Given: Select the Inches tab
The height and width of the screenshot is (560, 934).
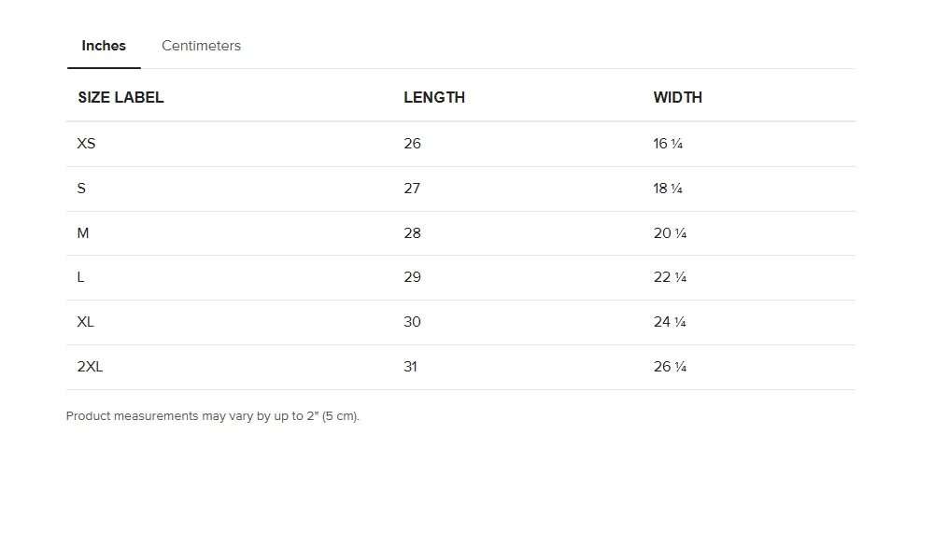Looking at the screenshot, I should (x=104, y=46).
